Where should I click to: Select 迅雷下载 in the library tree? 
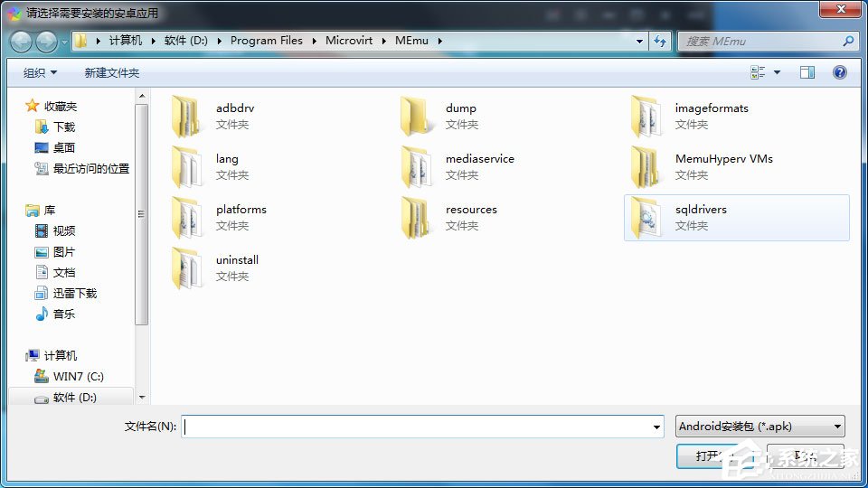click(74, 294)
